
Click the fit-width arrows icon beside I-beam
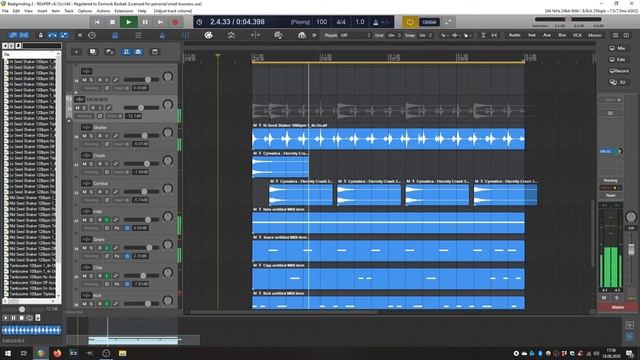494,36
